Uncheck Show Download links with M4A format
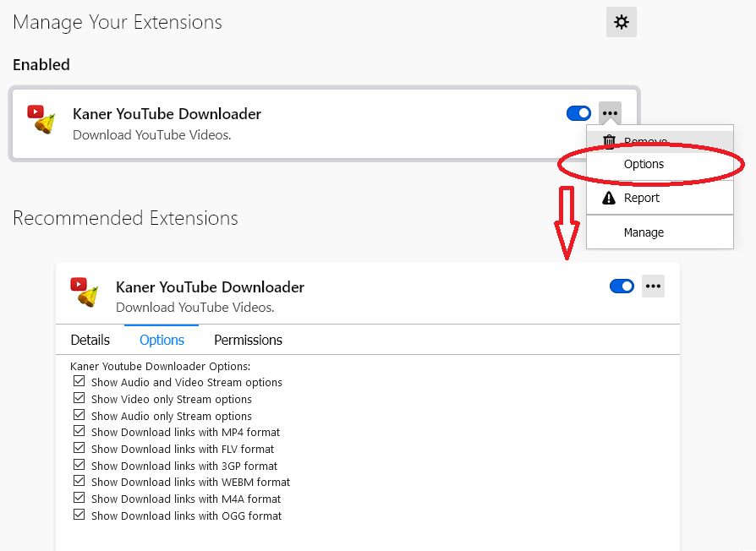The height and width of the screenshot is (551, 756). (x=79, y=498)
